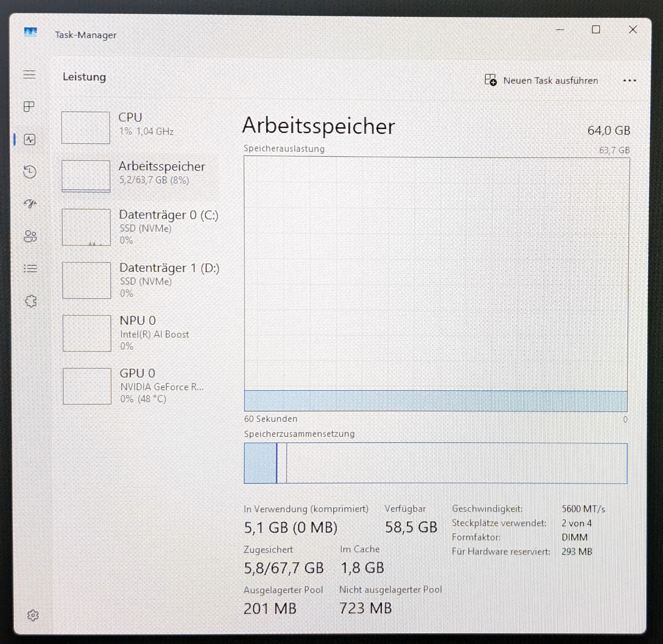Screen dimensions: 663x644
Task: Go to the Processes page icon
Action: point(29,107)
